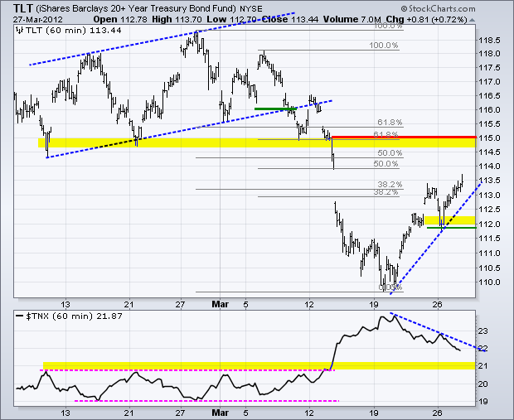Screen dimensions: 514x420
Task: Click the 118.0 price axis label
Action: click(489, 54)
